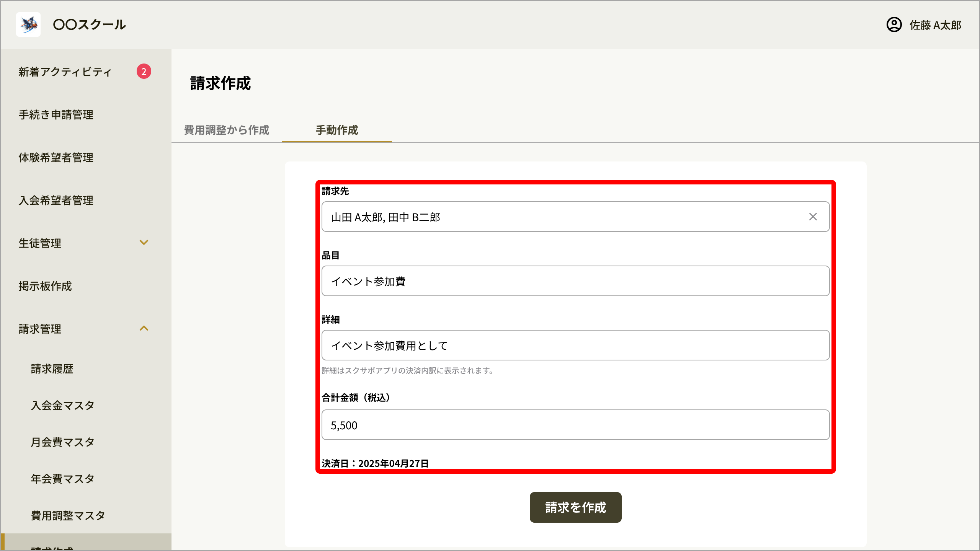The image size is (980, 551).
Task: Open the 請求履歴 submenu
Action: coord(52,369)
